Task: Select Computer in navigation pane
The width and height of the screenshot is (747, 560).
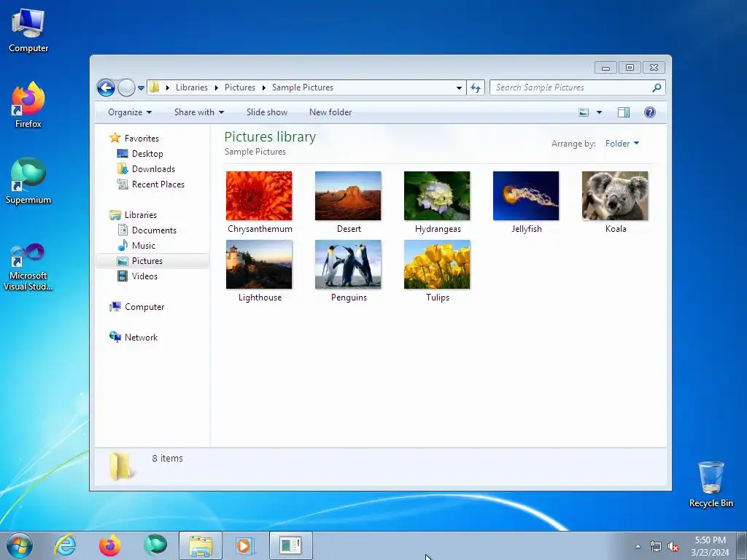Action: [x=144, y=307]
